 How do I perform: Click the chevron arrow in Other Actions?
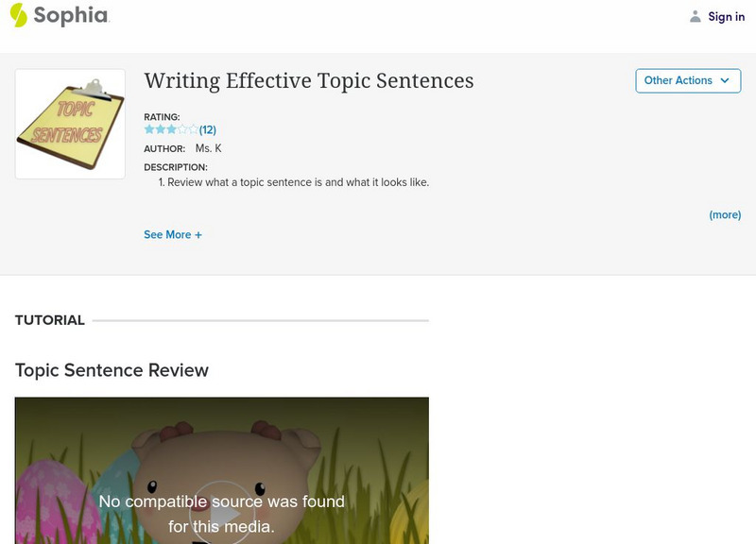click(725, 80)
